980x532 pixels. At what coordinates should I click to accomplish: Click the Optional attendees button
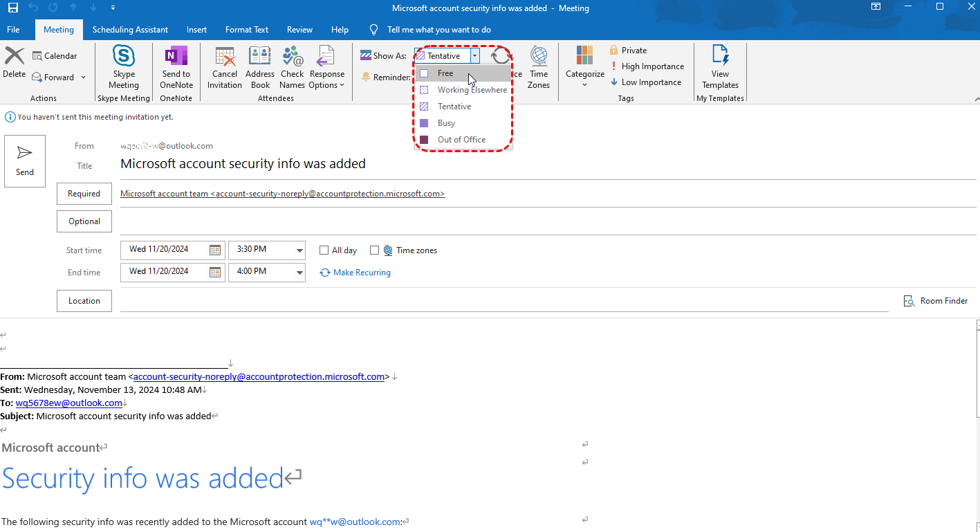tap(84, 221)
